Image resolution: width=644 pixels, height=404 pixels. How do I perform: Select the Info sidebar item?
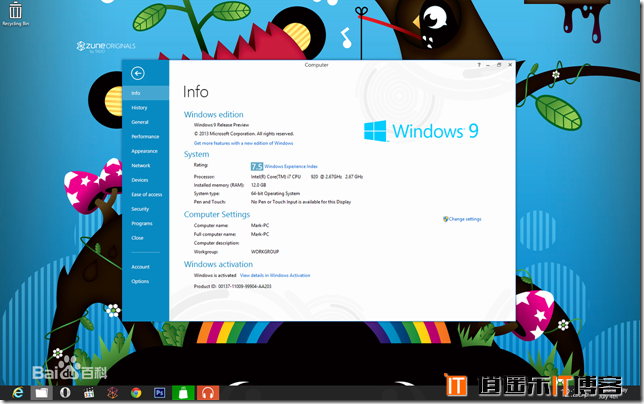(x=145, y=93)
